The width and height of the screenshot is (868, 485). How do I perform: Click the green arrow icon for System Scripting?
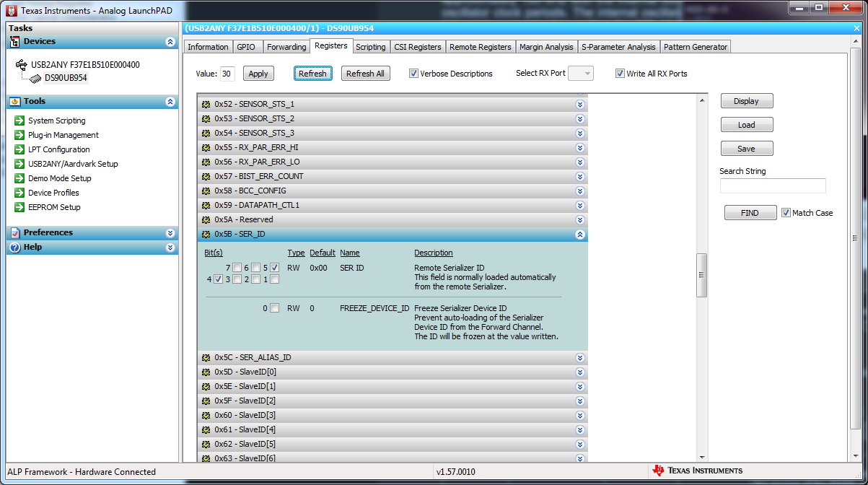[19, 121]
